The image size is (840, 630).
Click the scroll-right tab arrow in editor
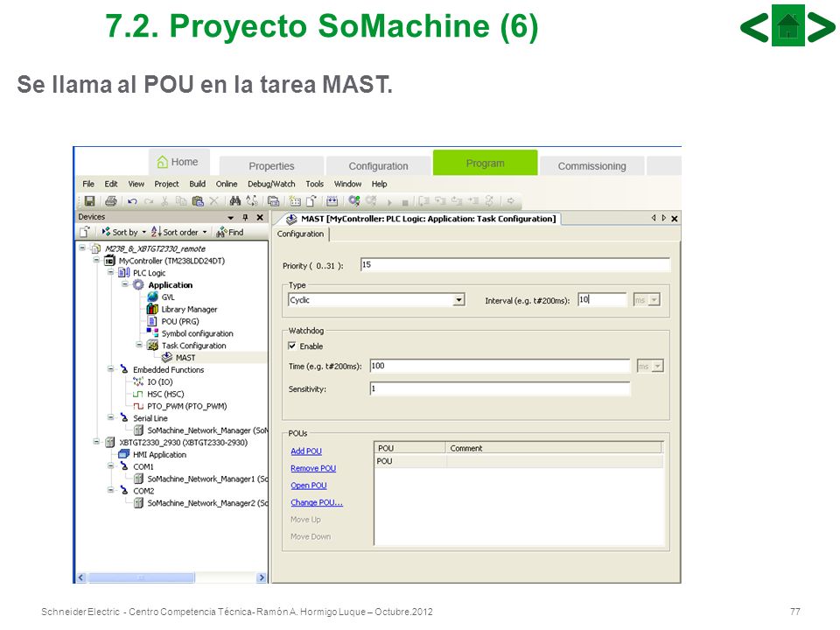pyautogui.click(x=664, y=218)
